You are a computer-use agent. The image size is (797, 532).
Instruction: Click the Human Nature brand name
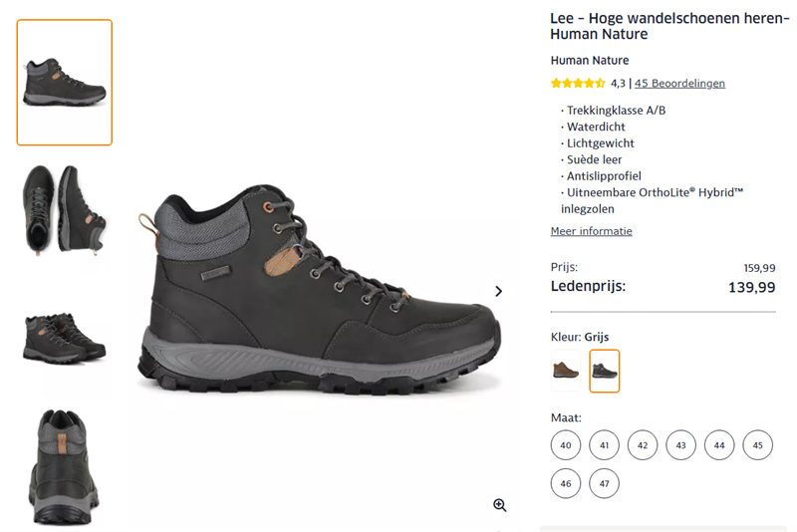tap(590, 60)
